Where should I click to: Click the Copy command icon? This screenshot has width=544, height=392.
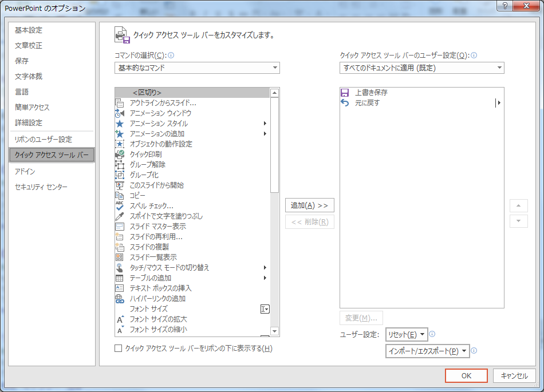pos(120,196)
